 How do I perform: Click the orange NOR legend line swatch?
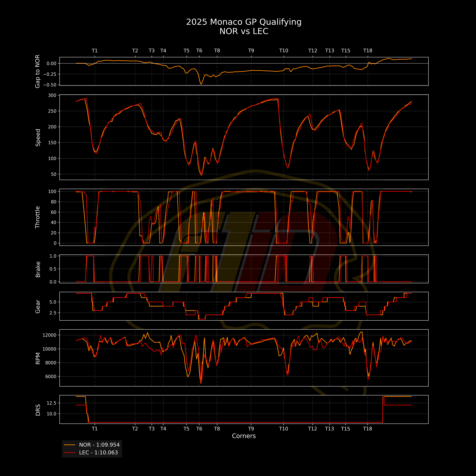(x=69, y=445)
